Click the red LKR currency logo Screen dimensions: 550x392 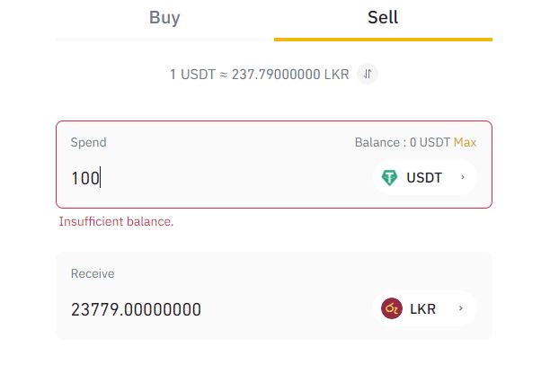pos(392,308)
